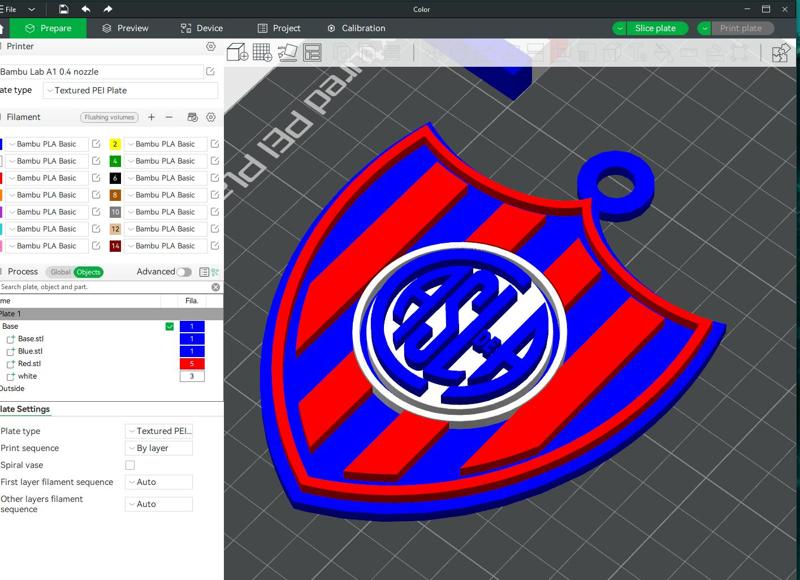Click the undo arrow in the title bar
The width and height of the screenshot is (800, 580).
click(85, 8)
